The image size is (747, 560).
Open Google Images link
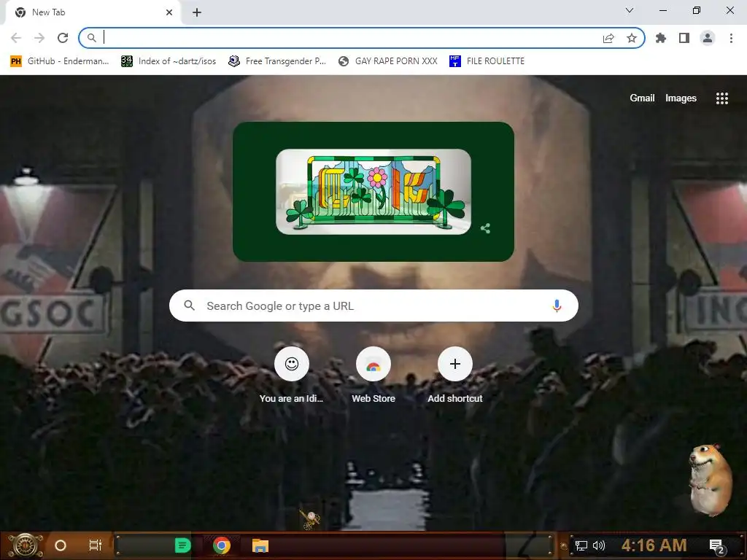[x=681, y=98]
